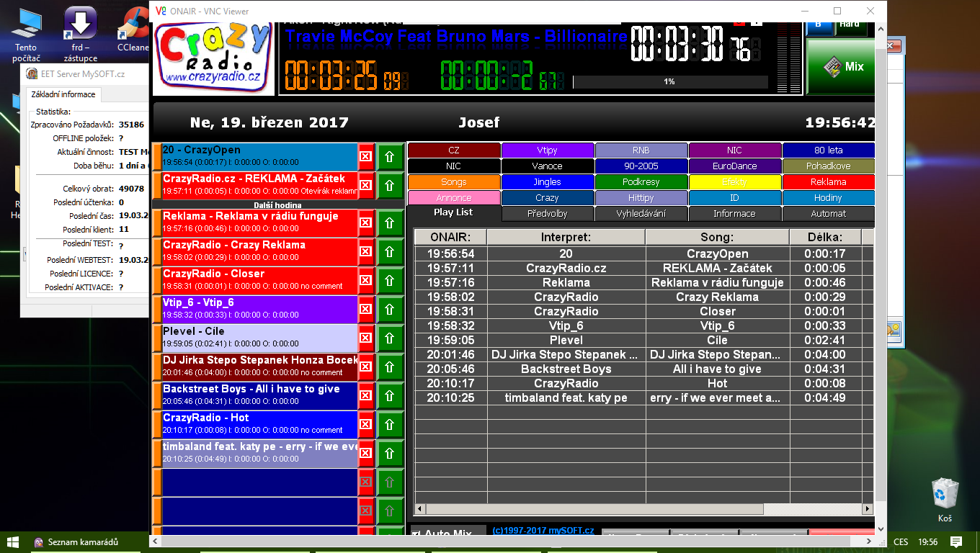This screenshot has height=553, width=980.
Task: Switch to the Play List tab
Action: click(454, 213)
